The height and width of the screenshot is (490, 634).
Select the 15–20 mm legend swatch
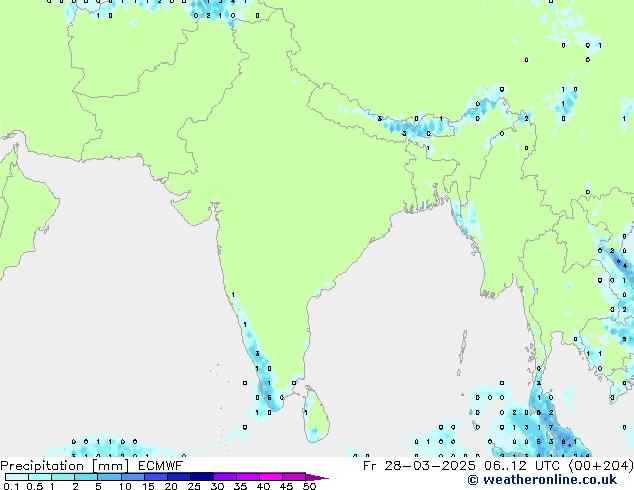pyautogui.click(x=156, y=477)
